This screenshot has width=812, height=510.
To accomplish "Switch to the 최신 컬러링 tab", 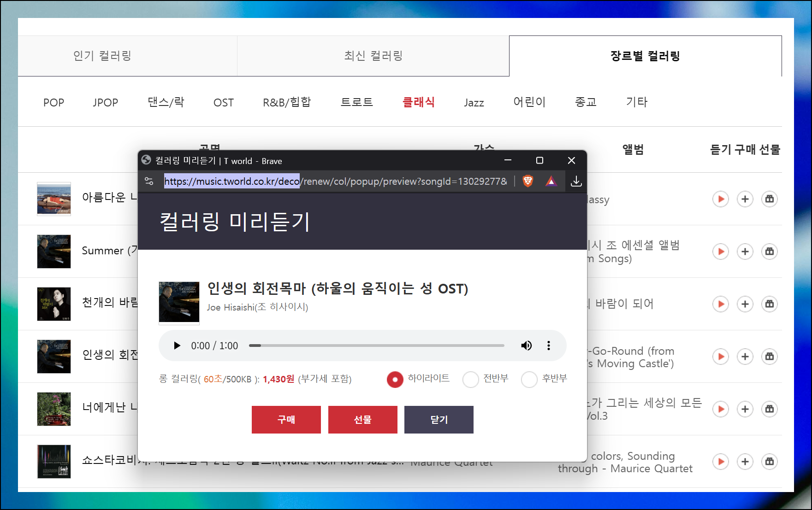I will pos(373,56).
